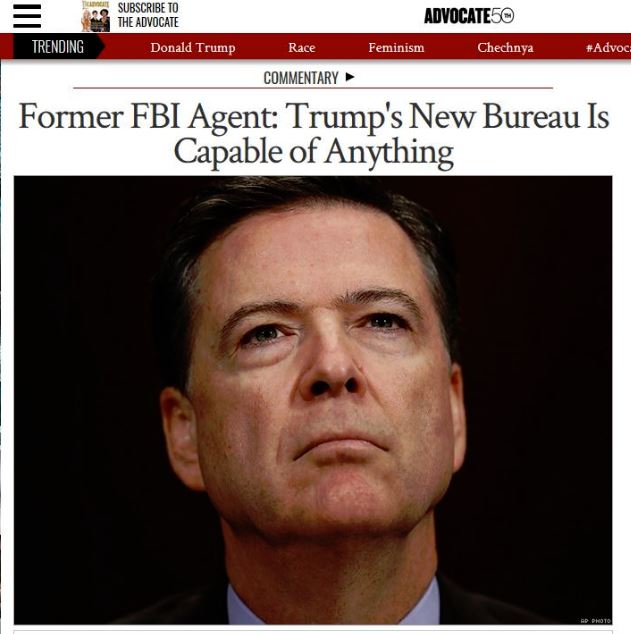Click the pointed tip of Trending tag
The width and height of the screenshot is (631, 634).
(101, 47)
